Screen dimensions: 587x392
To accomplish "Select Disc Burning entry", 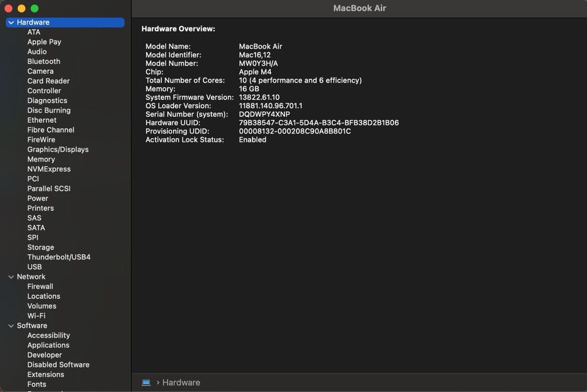I will click(x=49, y=110).
